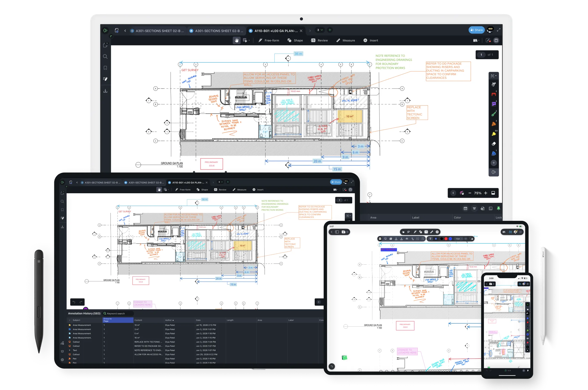Open the column layout icon in laptop bottom panel
588x390 pixels.
click(x=465, y=208)
